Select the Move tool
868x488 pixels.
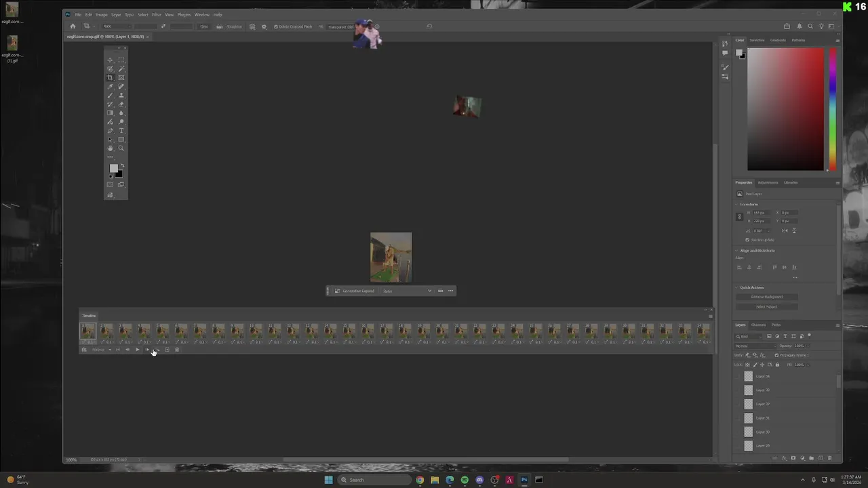point(110,60)
